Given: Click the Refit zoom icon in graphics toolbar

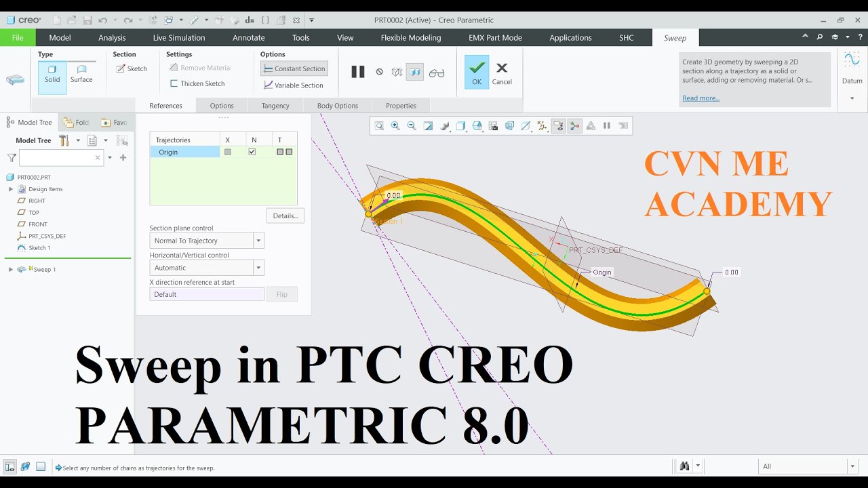Looking at the screenshot, I should [379, 125].
